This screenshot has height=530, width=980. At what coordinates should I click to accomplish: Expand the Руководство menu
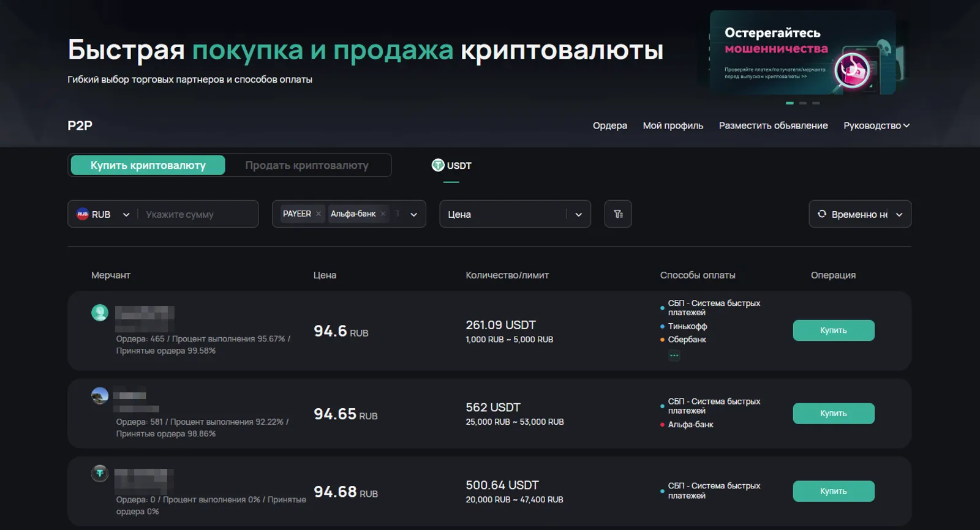[876, 125]
